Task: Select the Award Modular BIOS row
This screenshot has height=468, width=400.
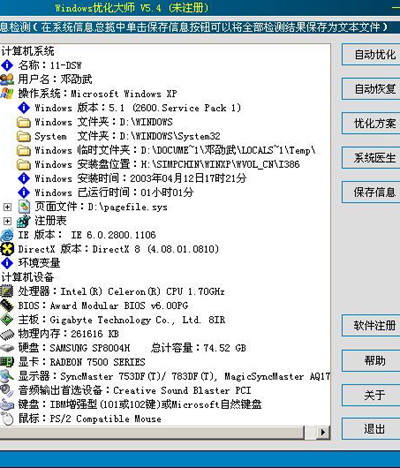Action: coord(103,305)
